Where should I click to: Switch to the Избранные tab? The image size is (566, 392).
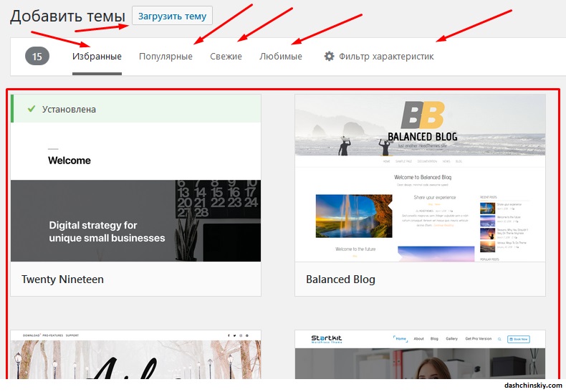[x=97, y=56]
